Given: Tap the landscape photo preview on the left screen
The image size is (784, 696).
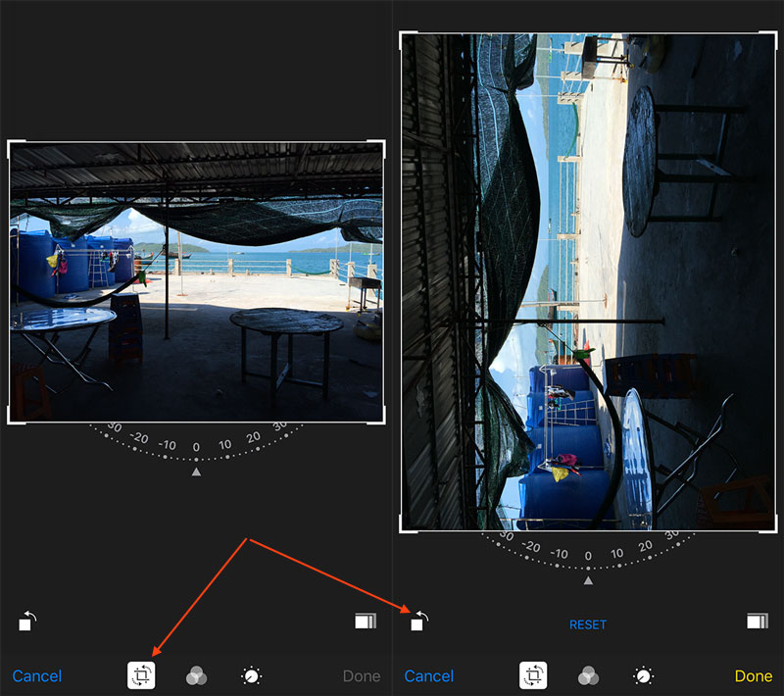Looking at the screenshot, I should point(196,282).
